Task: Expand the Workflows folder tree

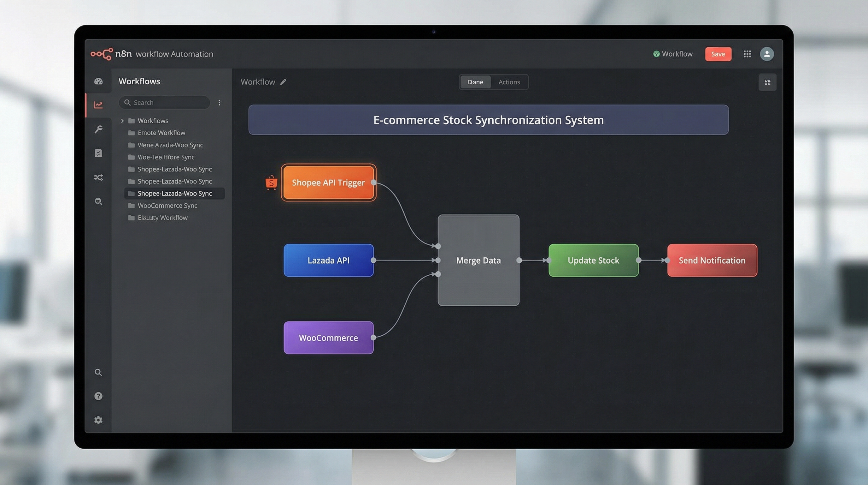Action: 122,120
